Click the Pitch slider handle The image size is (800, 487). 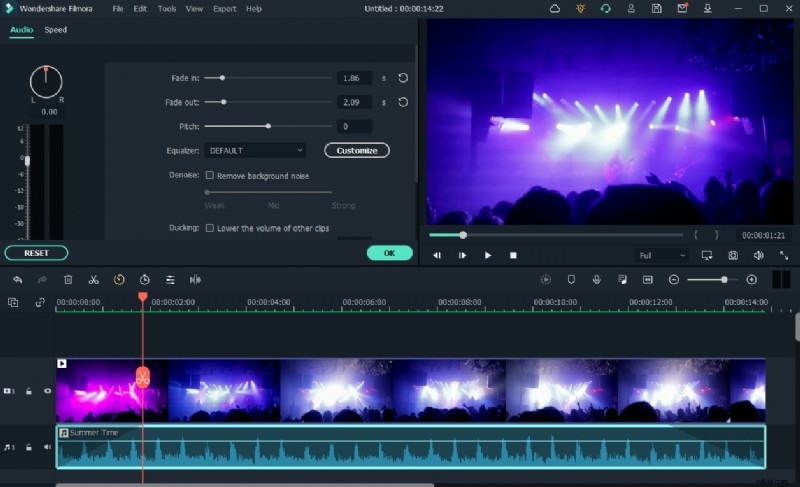(268, 126)
